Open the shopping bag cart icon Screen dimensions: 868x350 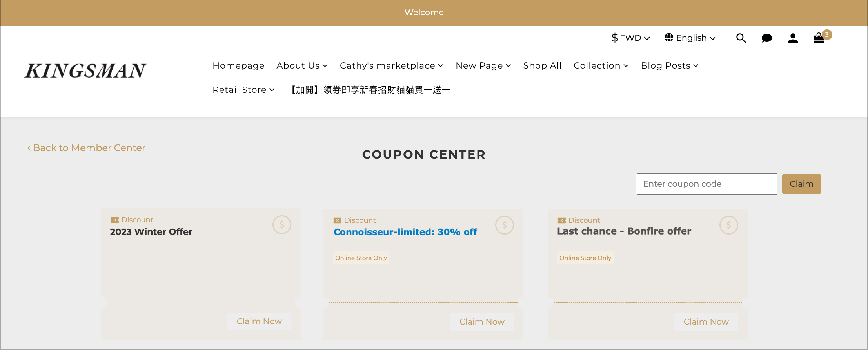point(819,38)
